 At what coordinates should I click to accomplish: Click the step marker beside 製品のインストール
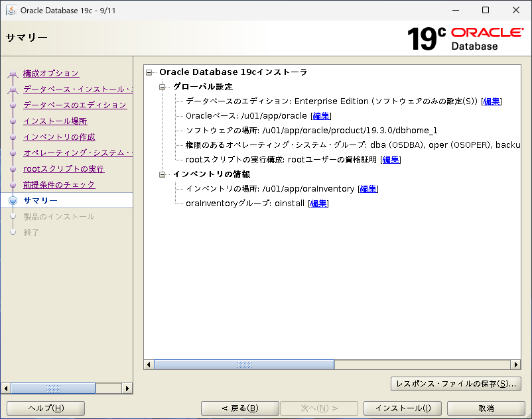[13, 216]
